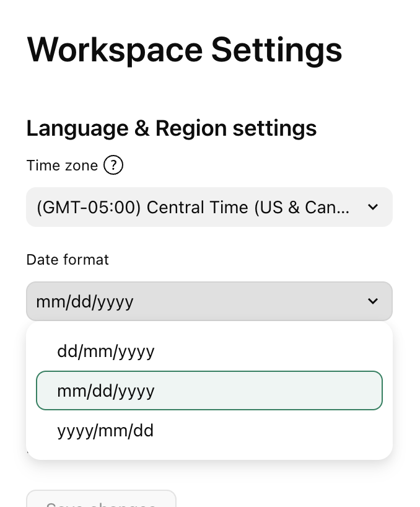Click the Date format field's chevron arrow

coord(372,301)
